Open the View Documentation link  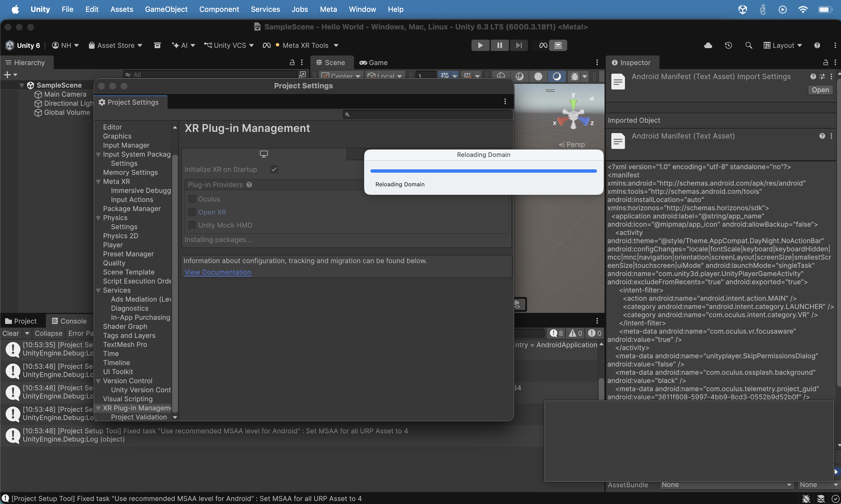pyautogui.click(x=218, y=272)
